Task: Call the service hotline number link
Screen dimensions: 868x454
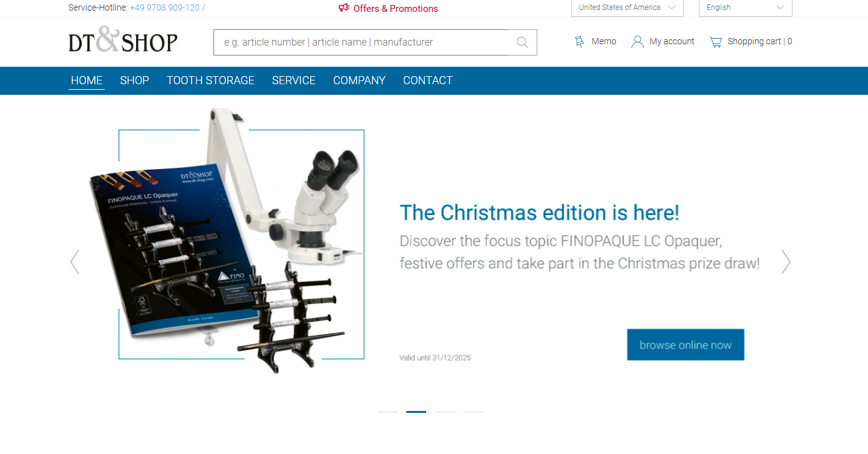Action: coord(165,8)
